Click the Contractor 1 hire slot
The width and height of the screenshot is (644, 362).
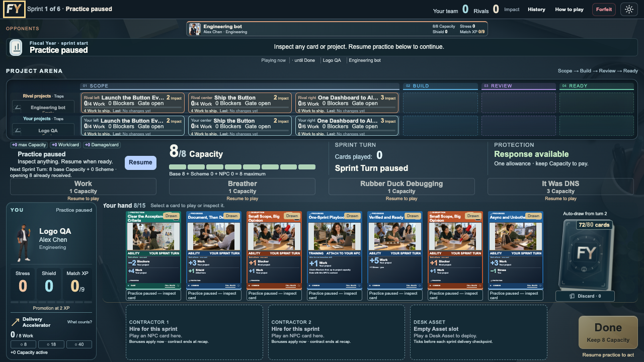(194, 332)
